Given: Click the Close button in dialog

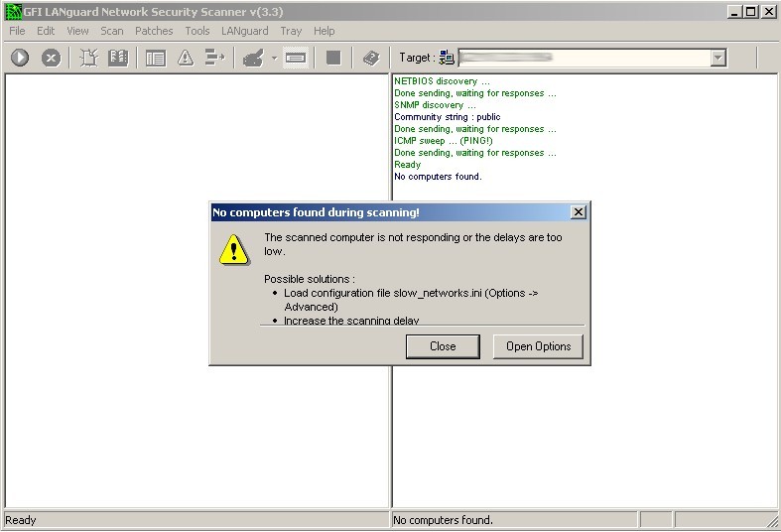Looking at the screenshot, I should tap(443, 346).
